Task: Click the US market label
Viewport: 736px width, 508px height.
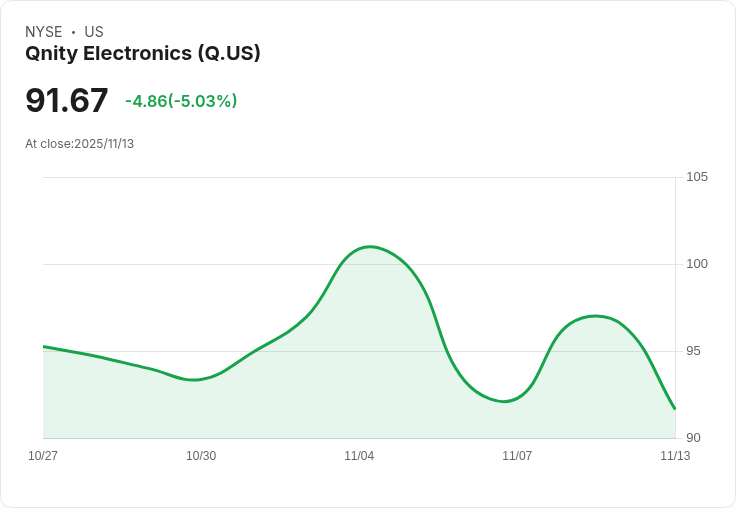Action: (x=94, y=32)
